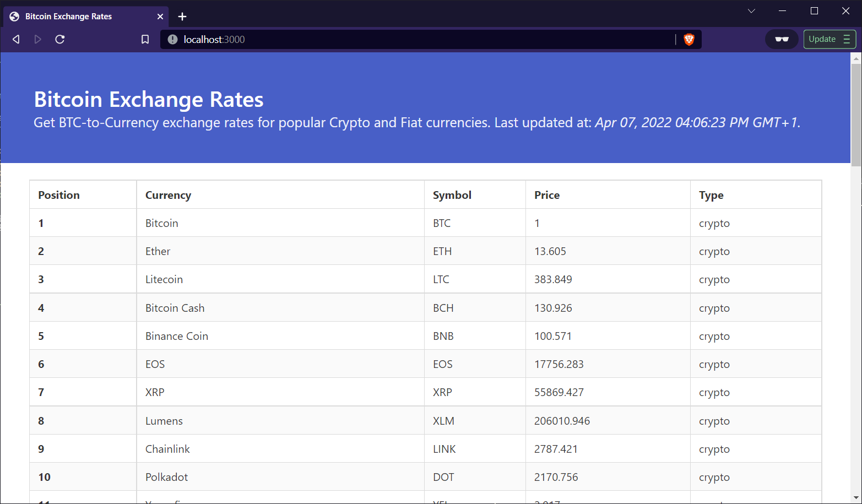Image resolution: width=862 pixels, height=504 pixels.
Task: Click the Position column header
Action: [x=58, y=195]
